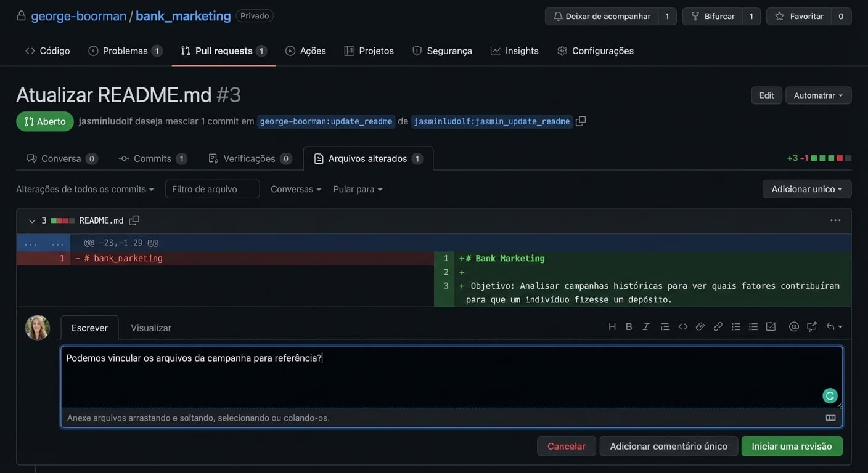The width and height of the screenshot is (868, 473).
Task: Select the Arquivos alterados tab
Action: click(368, 158)
